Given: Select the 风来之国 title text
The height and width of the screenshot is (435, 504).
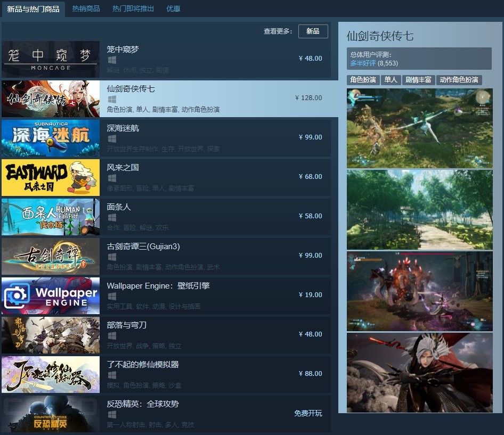Looking at the screenshot, I should (123, 168).
